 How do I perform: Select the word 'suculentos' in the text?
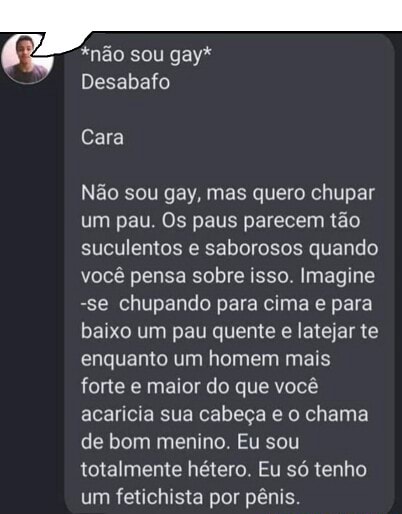click(x=132, y=248)
